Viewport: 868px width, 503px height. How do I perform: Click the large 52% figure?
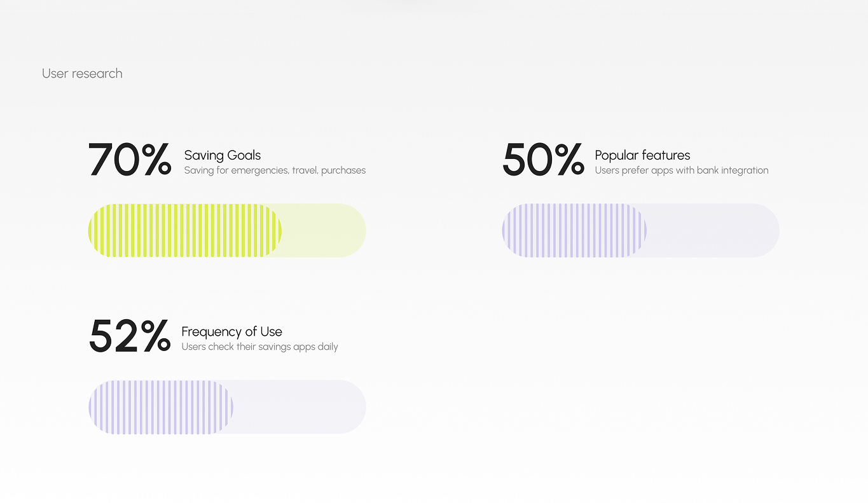click(x=130, y=336)
